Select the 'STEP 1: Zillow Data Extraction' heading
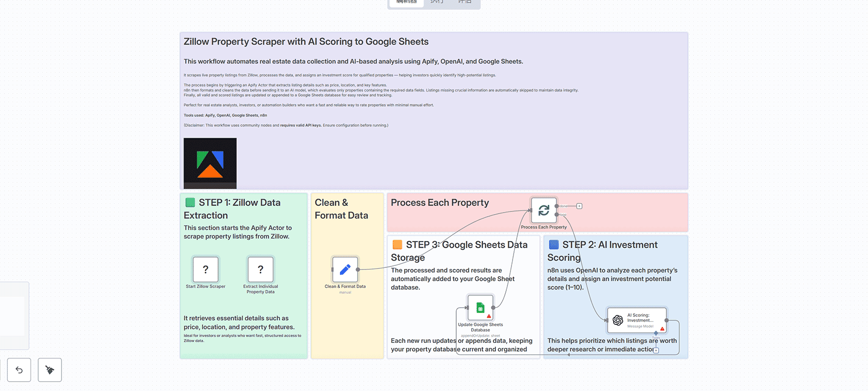868x391 pixels. click(x=232, y=209)
